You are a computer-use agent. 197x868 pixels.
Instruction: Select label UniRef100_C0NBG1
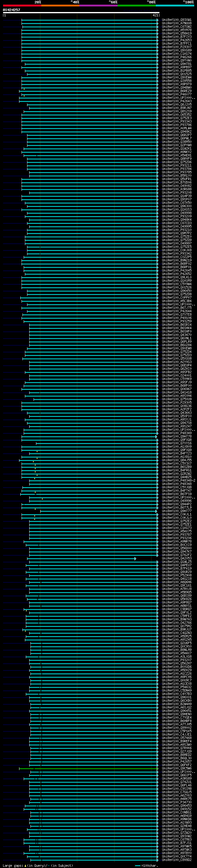(176, 812)
